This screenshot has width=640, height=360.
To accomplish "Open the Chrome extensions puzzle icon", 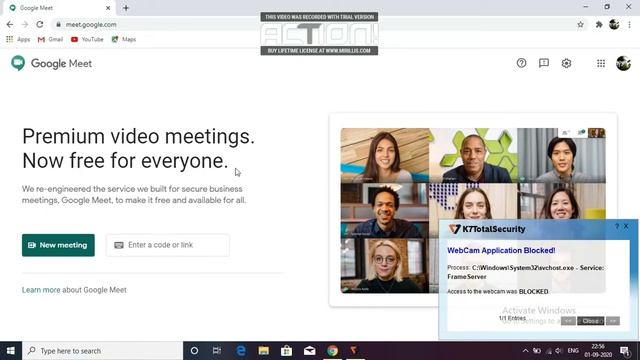I will coord(599,24).
